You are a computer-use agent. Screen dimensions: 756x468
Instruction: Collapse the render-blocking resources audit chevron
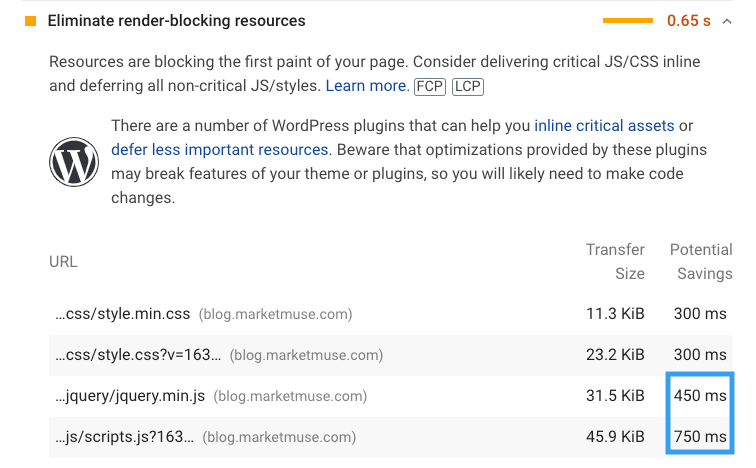tap(727, 21)
